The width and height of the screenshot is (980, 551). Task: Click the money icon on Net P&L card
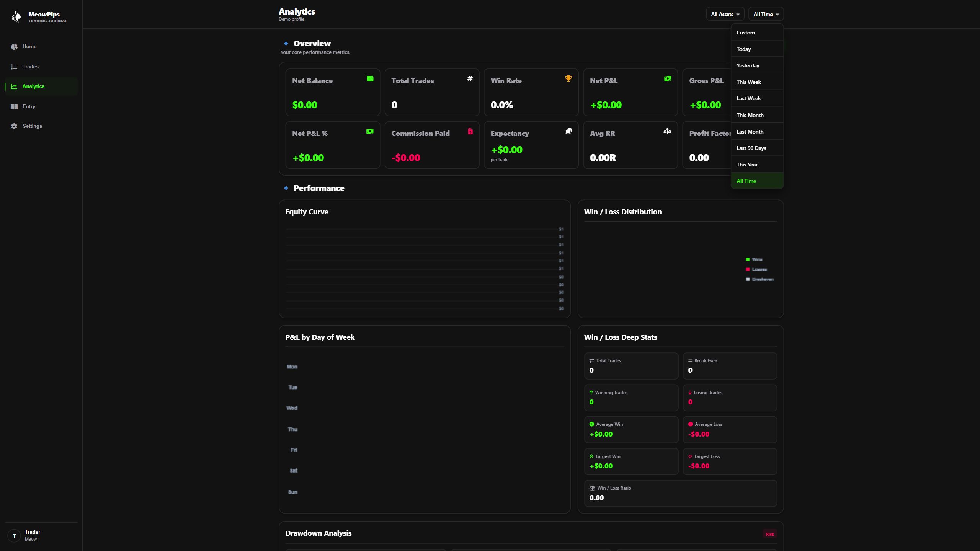pos(668,78)
